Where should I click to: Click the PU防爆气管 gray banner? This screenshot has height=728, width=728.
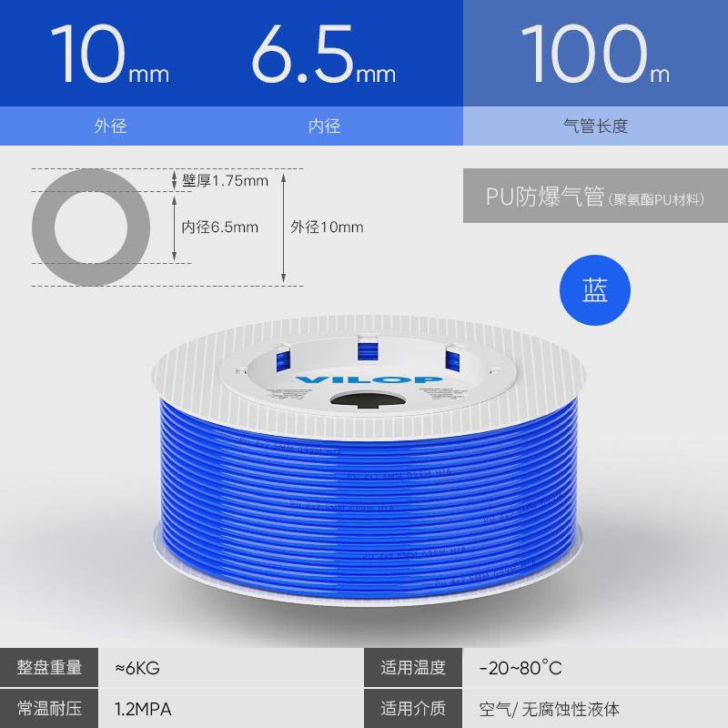[595, 196]
